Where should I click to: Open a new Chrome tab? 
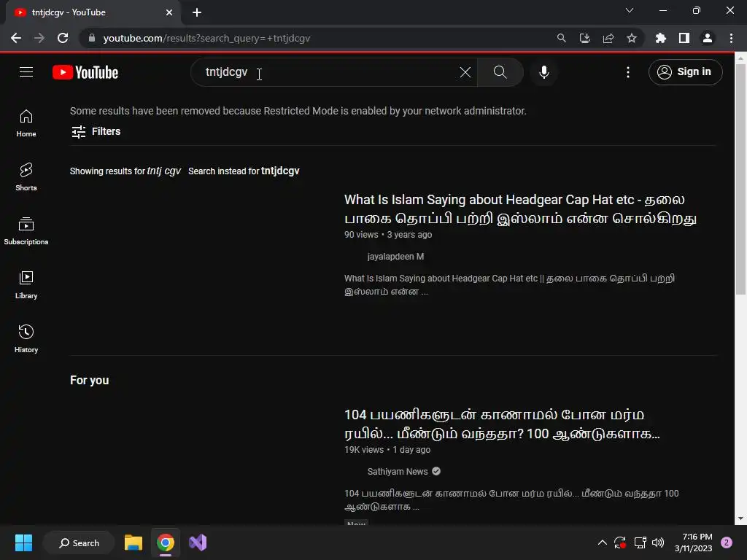click(x=197, y=12)
